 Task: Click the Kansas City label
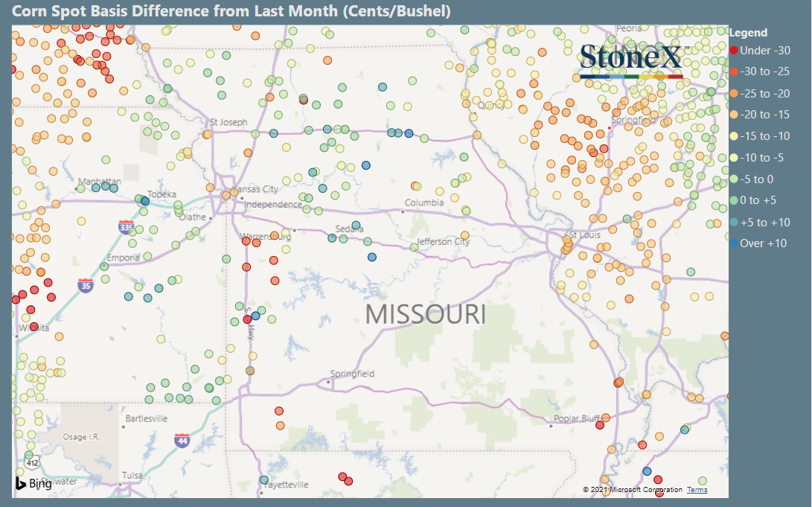pyautogui.click(x=255, y=189)
